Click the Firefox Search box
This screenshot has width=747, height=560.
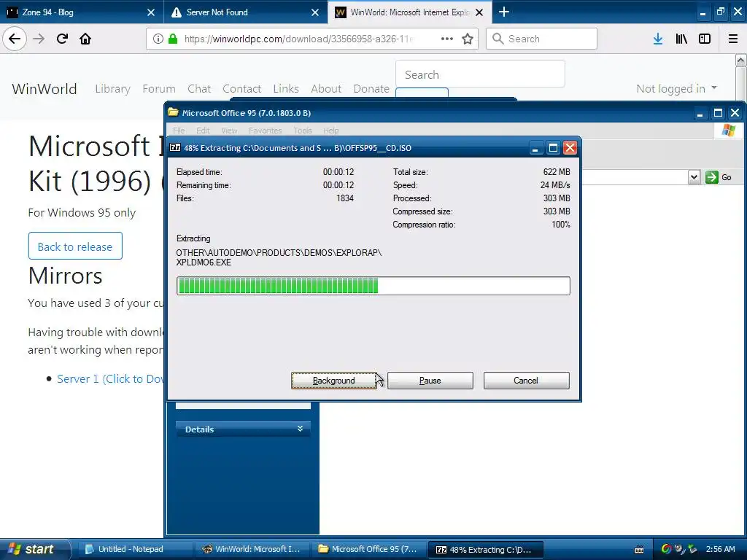[542, 39]
